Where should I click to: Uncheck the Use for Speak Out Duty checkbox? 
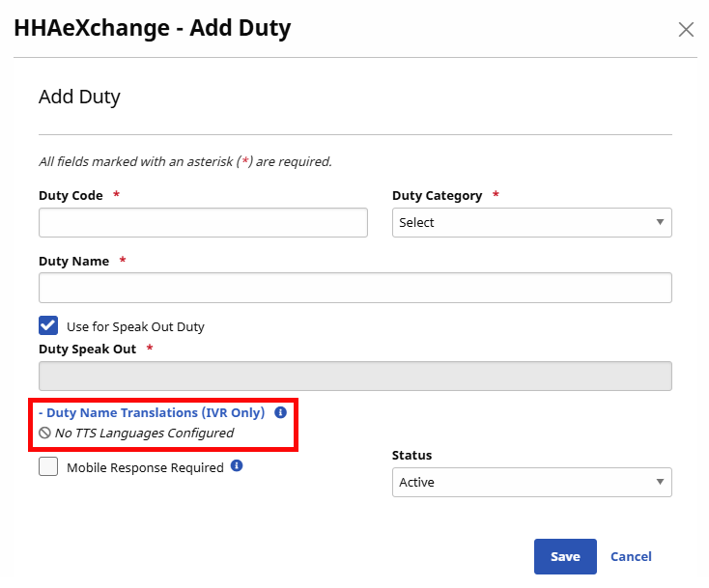coord(48,325)
